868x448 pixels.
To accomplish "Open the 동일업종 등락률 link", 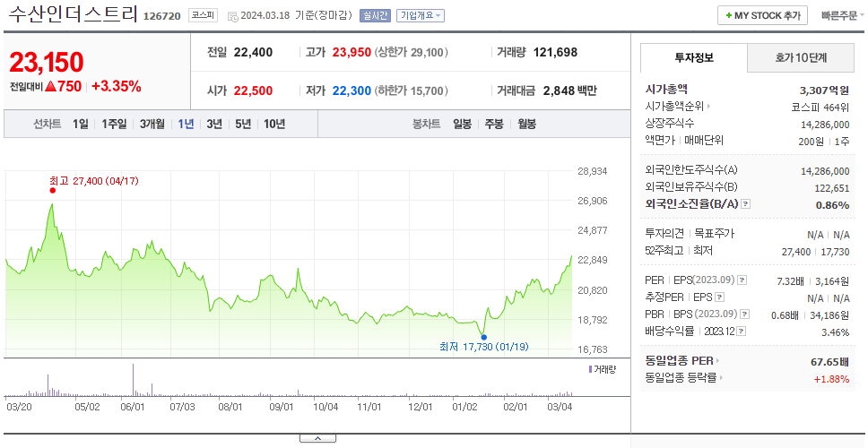I will point(681,378).
